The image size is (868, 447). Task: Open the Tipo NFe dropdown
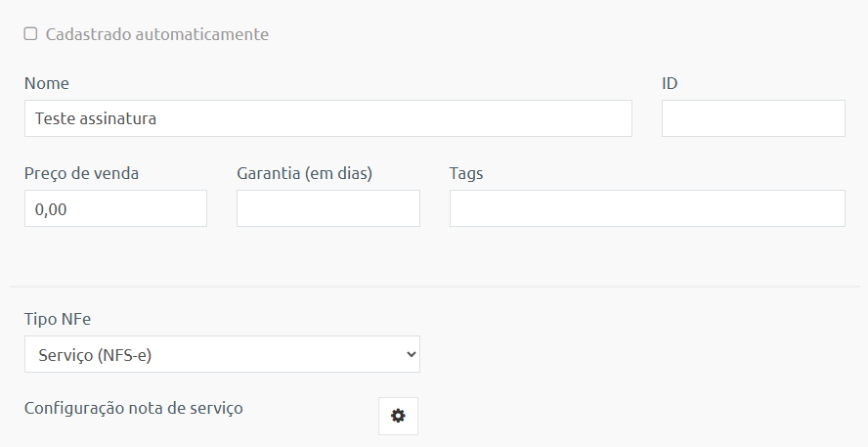tap(222, 354)
